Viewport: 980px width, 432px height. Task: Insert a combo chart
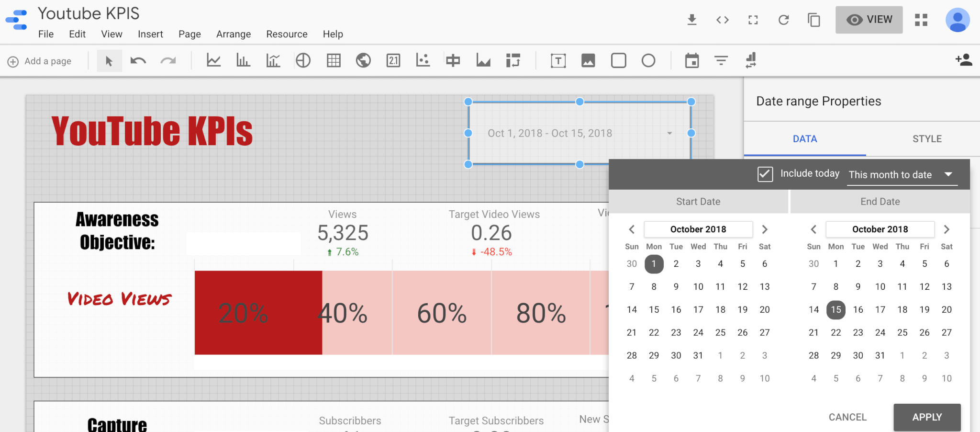coord(273,60)
